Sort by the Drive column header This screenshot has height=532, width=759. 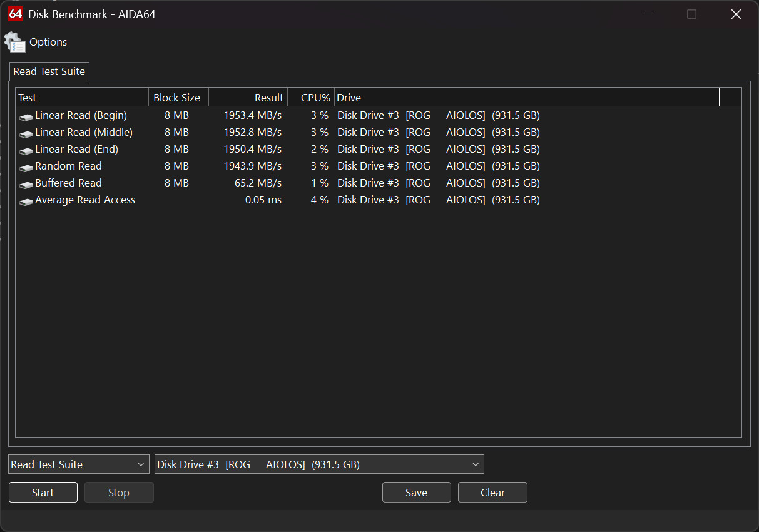tap(527, 98)
